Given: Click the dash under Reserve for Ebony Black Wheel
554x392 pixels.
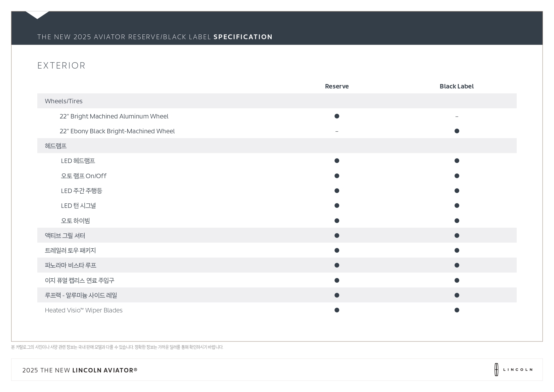Looking at the screenshot, I should click(x=337, y=131).
